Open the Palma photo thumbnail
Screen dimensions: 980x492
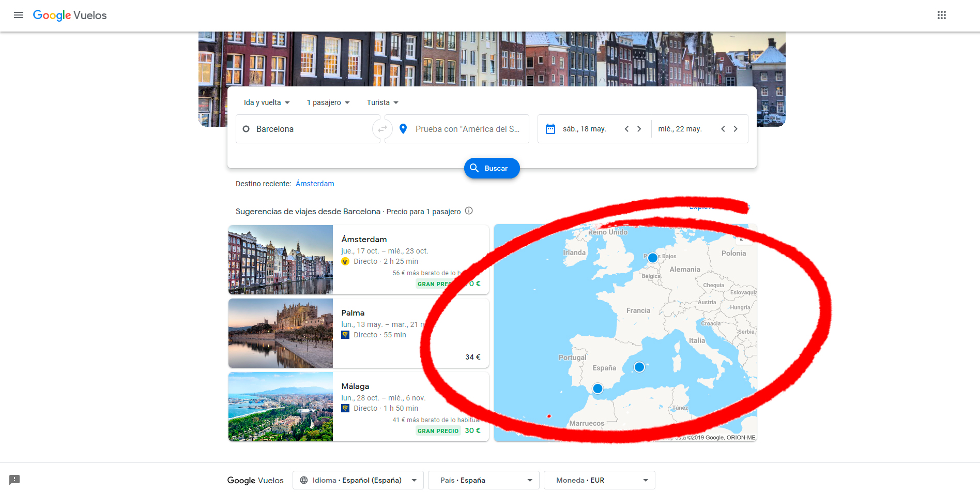pos(281,333)
